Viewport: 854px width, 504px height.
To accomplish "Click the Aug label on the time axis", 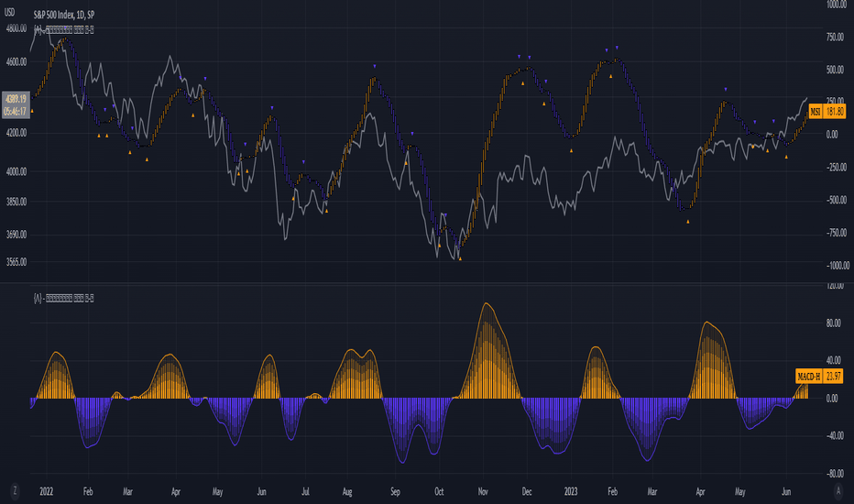I will pyautogui.click(x=347, y=491).
